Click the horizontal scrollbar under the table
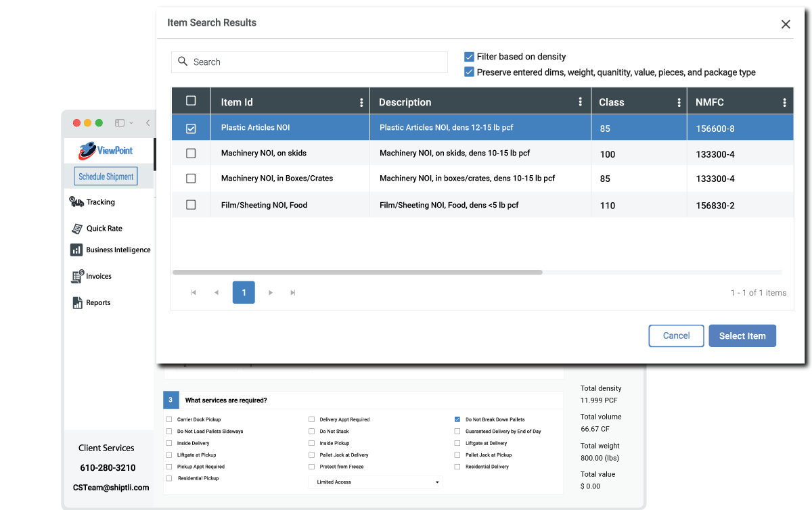This screenshot has width=812, height=510. point(357,273)
